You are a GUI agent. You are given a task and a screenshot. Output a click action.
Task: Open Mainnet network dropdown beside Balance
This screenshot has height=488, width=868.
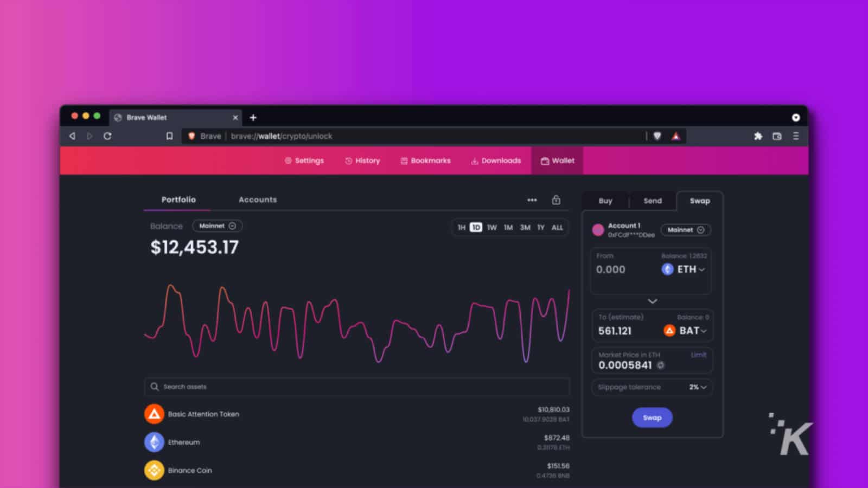[x=217, y=226]
